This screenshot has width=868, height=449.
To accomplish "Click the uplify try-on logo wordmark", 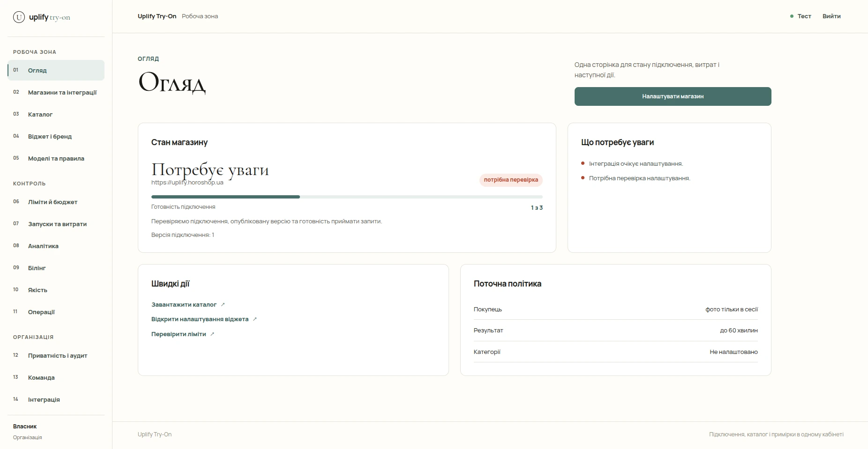I will 49,17.
